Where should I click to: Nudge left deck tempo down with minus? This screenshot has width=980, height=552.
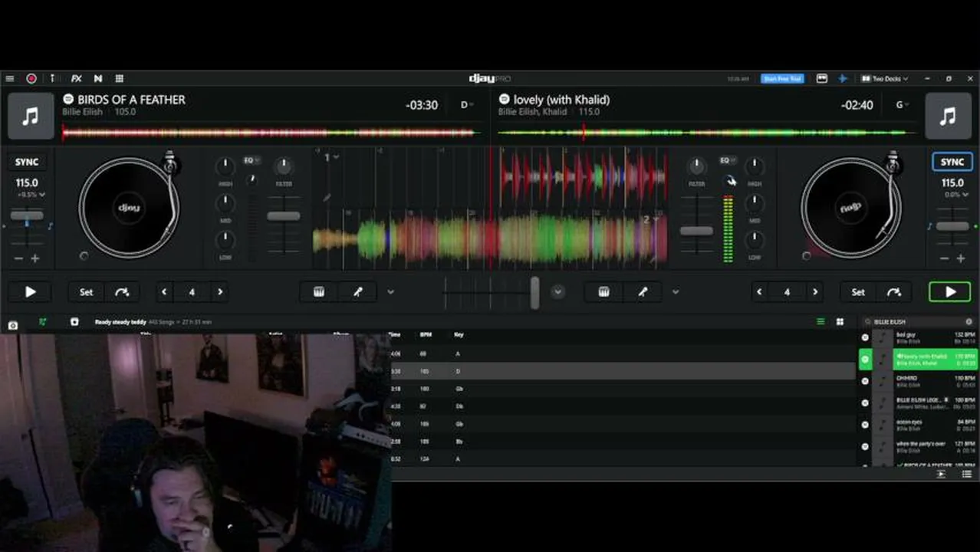18,259
